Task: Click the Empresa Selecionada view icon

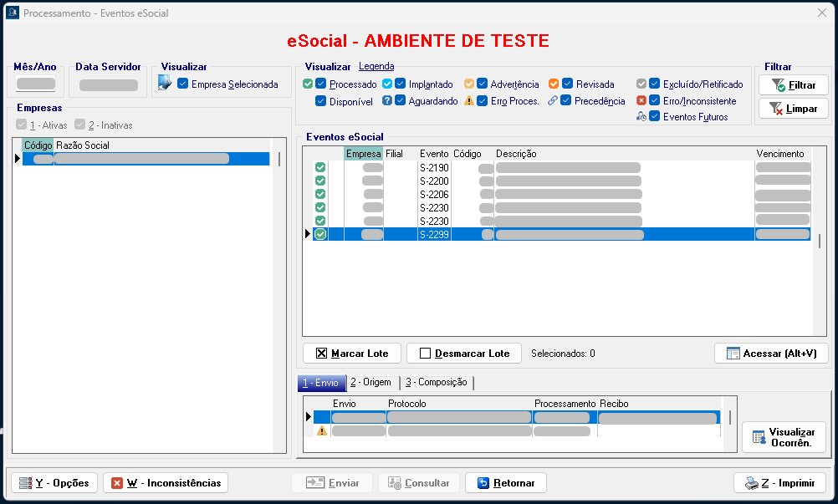Action: pos(165,83)
